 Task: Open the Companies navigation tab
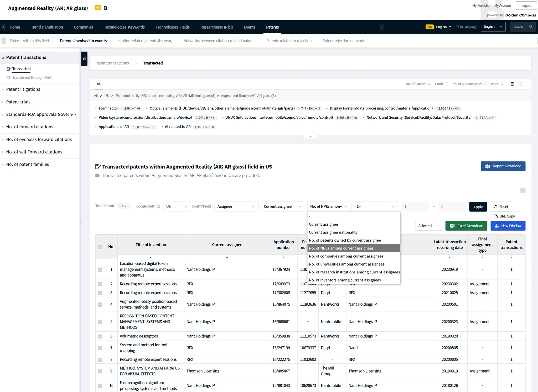coord(83,27)
